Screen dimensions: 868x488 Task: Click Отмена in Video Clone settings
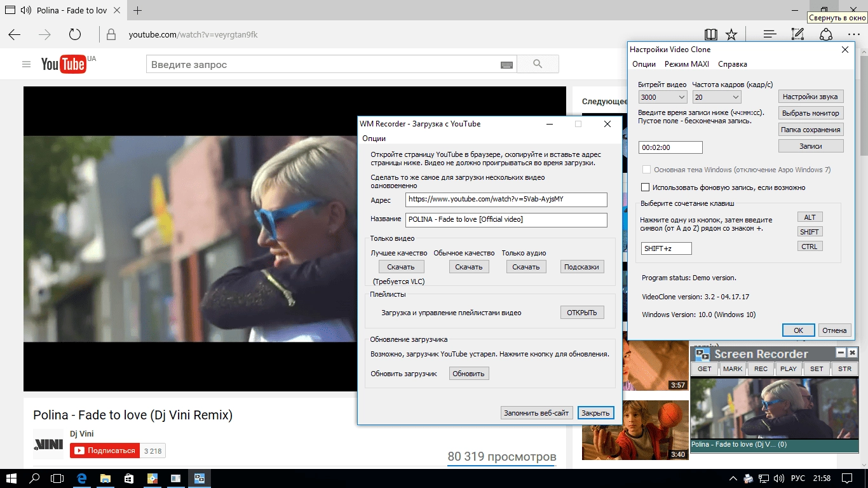coord(834,330)
